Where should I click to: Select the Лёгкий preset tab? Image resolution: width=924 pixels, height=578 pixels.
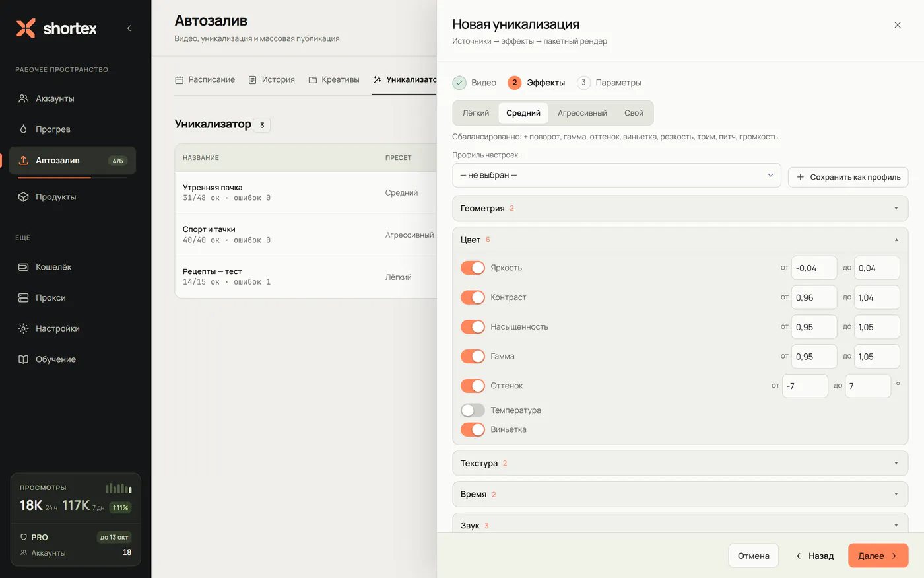click(476, 113)
